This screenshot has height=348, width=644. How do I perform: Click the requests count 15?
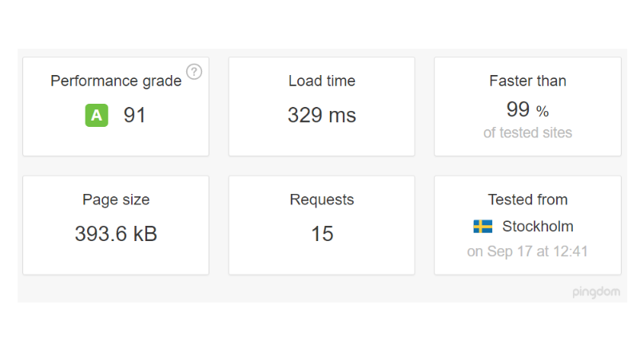(x=322, y=234)
